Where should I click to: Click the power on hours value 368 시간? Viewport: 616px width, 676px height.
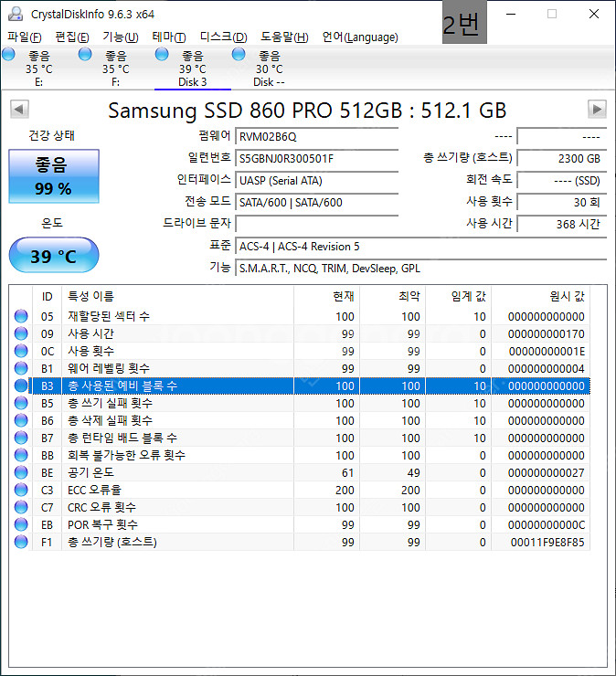[x=562, y=225]
